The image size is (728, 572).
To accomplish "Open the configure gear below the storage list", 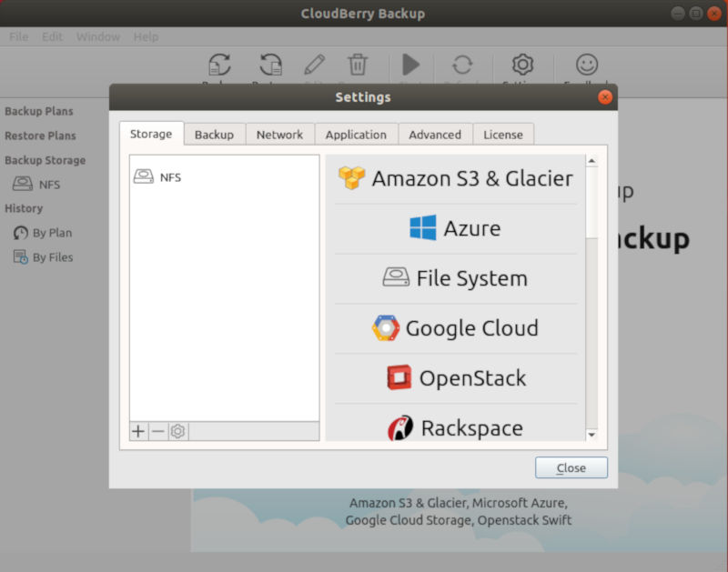I will tap(177, 431).
